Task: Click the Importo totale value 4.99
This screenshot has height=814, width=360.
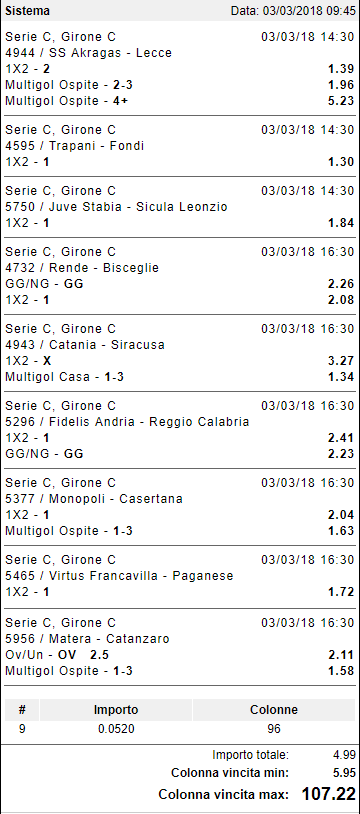Action: (344, 755)
